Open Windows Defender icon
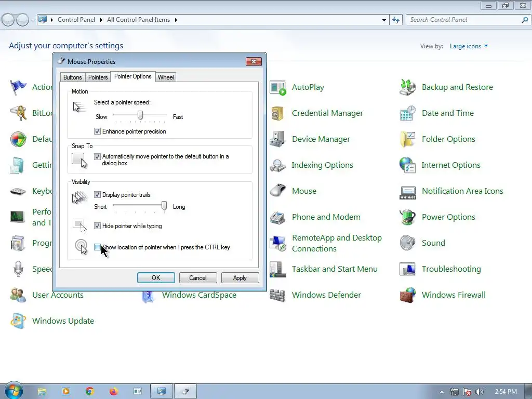The width and height of the screenshot is (532, 399). [x=278, y=295]
